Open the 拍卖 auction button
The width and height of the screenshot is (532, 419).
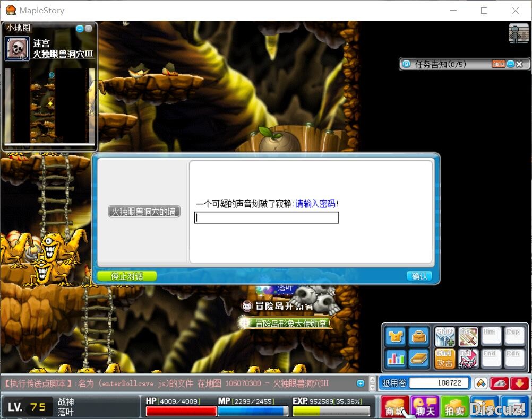pos(454,406)
